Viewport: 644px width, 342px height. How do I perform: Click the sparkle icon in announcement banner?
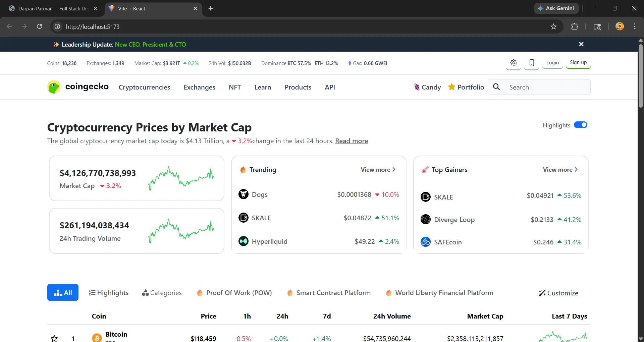coord(56,45)
